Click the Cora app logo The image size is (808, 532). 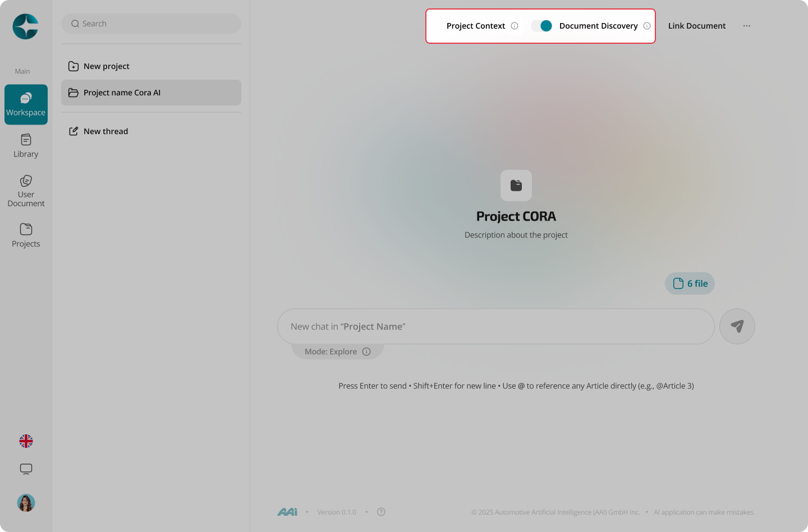(25, 26)
